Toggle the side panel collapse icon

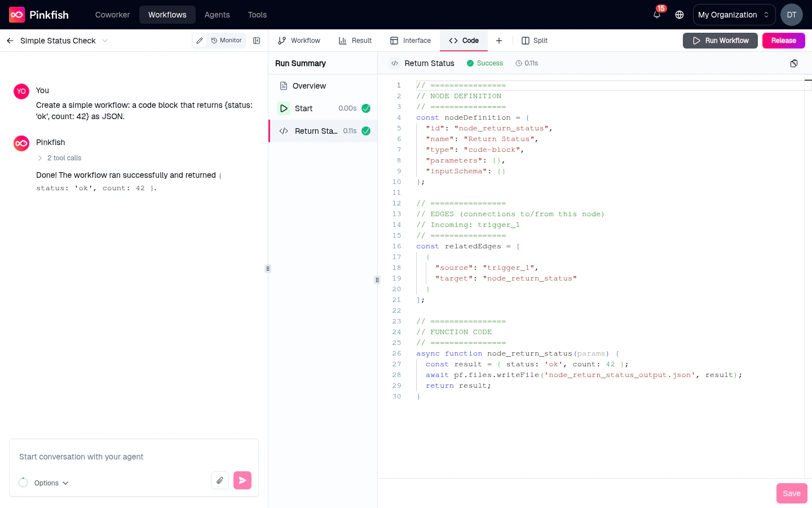pyautogui.click(x=257, y=41)
